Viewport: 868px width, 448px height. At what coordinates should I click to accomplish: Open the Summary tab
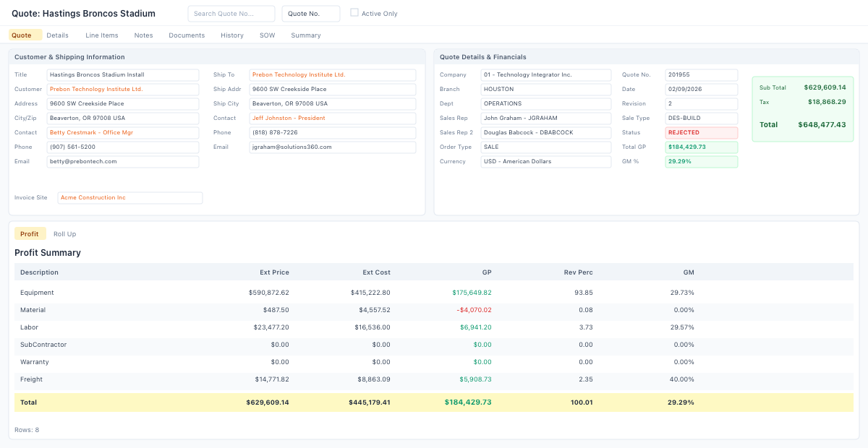(x=305, y=35)
